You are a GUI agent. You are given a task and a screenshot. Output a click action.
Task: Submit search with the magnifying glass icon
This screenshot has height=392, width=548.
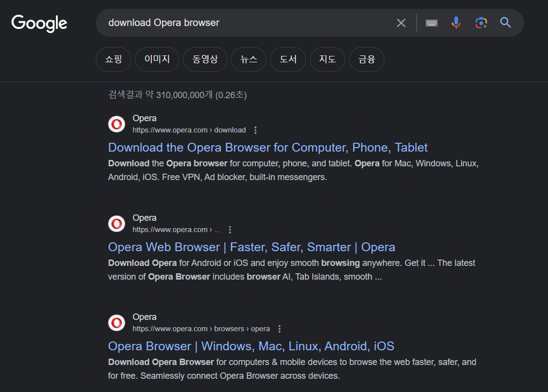pyautogui.click(x=505, y=23)
